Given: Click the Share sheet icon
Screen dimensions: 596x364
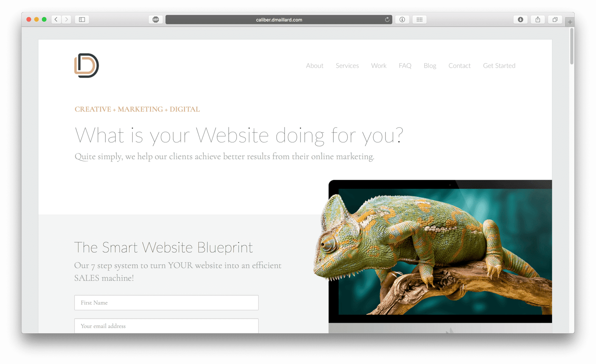Looking at the screenshot, I should (x=538, y=19).
